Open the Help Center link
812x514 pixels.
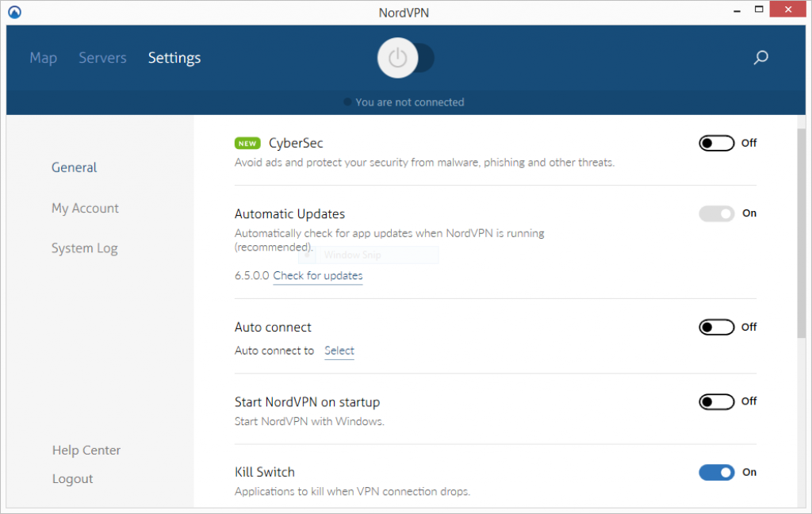[86, 451]
